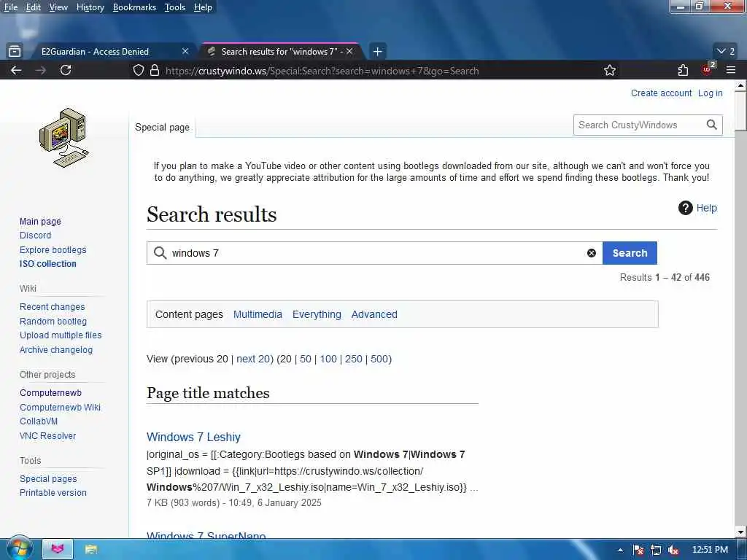Viewport: 747px width, 560px height.
Task: Open the Discord sidebar link
Action: pyautogui.click(x=35, y=236)
